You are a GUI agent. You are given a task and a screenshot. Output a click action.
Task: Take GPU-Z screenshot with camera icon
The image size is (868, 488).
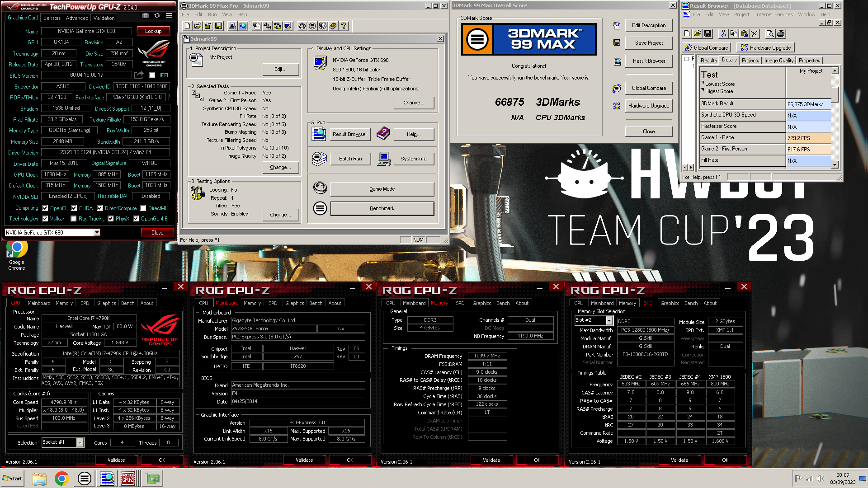(x=146, y=15)
